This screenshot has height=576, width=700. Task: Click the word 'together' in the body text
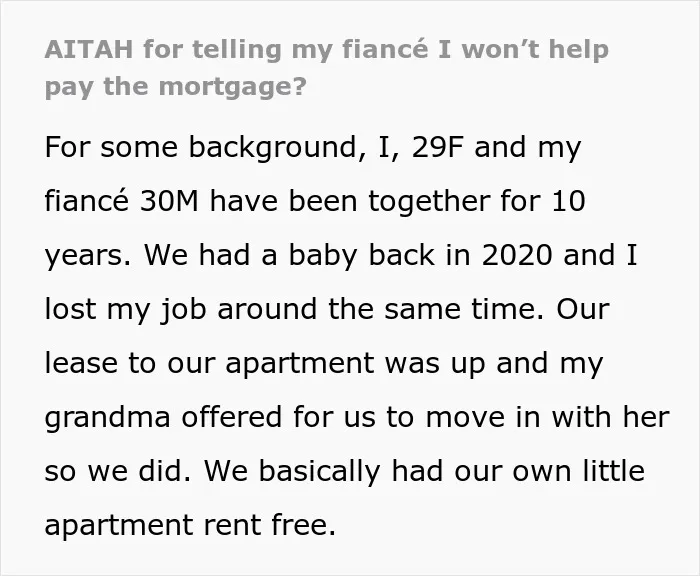pos(429,202)
